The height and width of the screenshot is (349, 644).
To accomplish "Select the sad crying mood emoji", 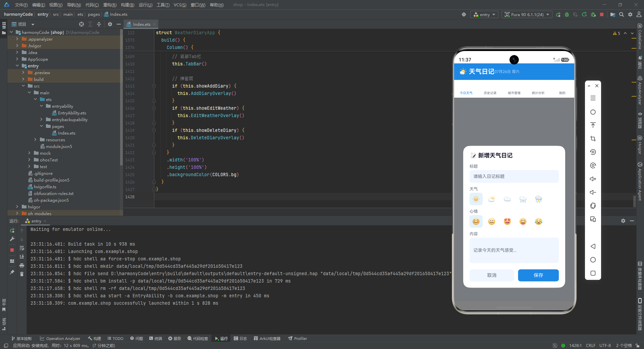I will pyautogui.click(x=539, y=221).
